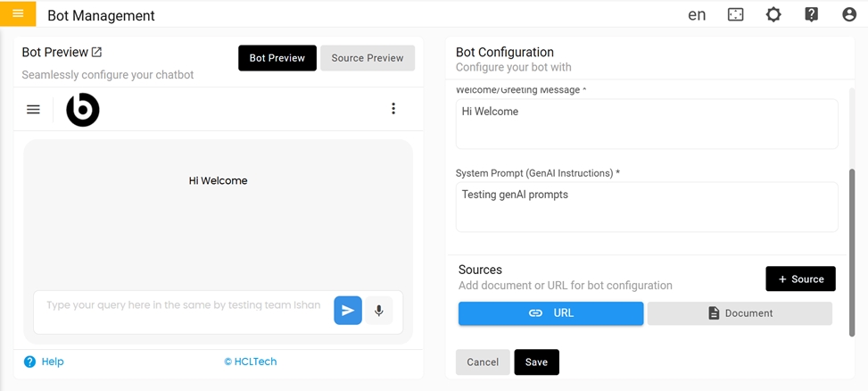Activate the microphone voice input button
The height and width of the screenshot is (391, 868).
pos(379,311)
